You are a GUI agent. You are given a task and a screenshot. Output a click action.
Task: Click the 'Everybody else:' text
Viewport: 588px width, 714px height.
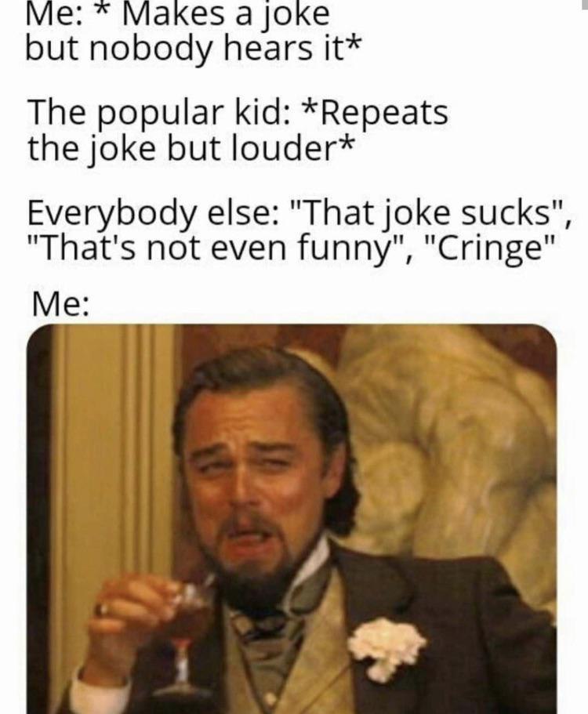[x=150, y=215]
